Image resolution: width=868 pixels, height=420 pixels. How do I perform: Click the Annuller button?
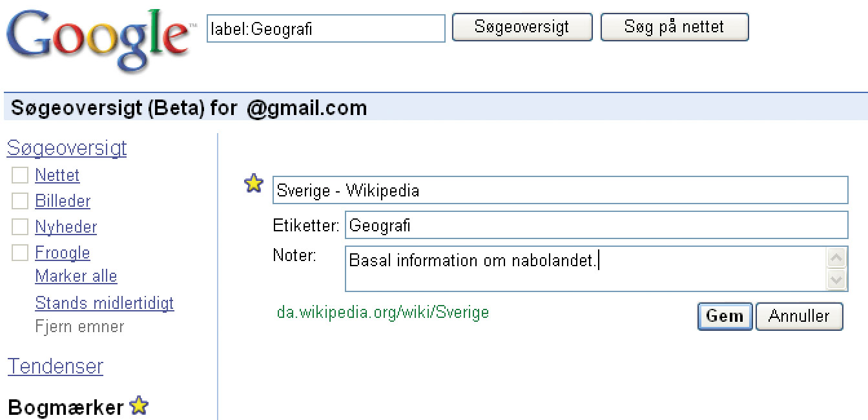pos(800,316)
